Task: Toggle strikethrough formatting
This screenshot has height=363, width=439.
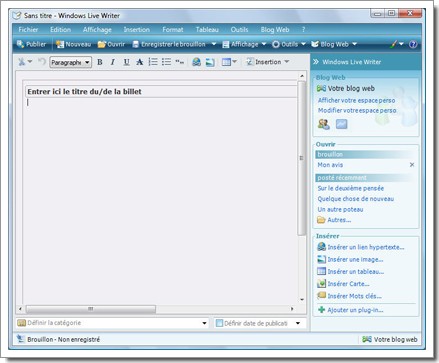Action: pos(140,62)
